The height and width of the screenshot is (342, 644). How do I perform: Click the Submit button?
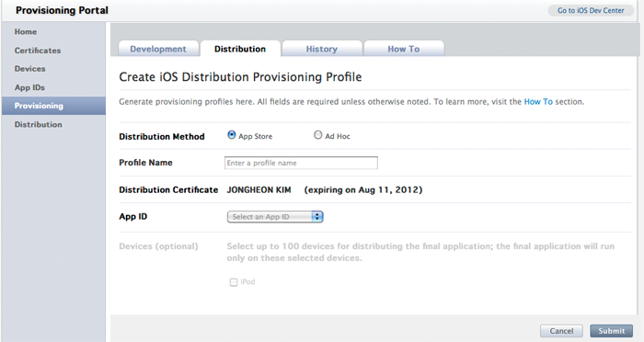611,331
